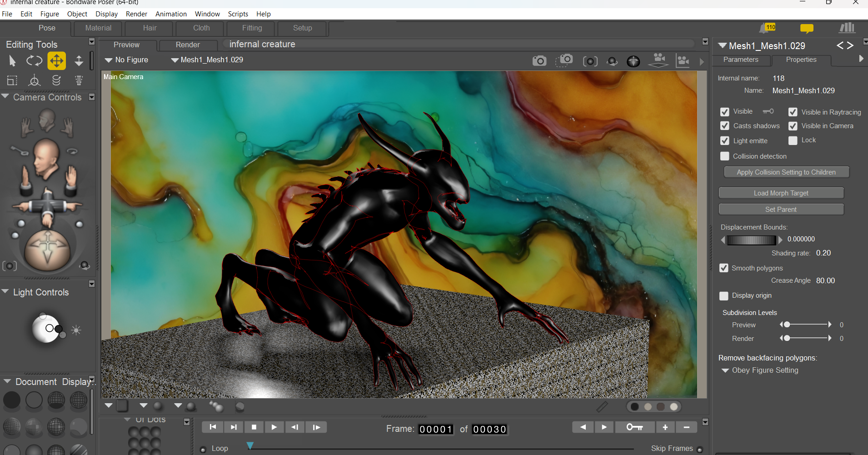Select the outline display style sphere
The width and height of the screenshot is (868, 455).
coord(34,400)
